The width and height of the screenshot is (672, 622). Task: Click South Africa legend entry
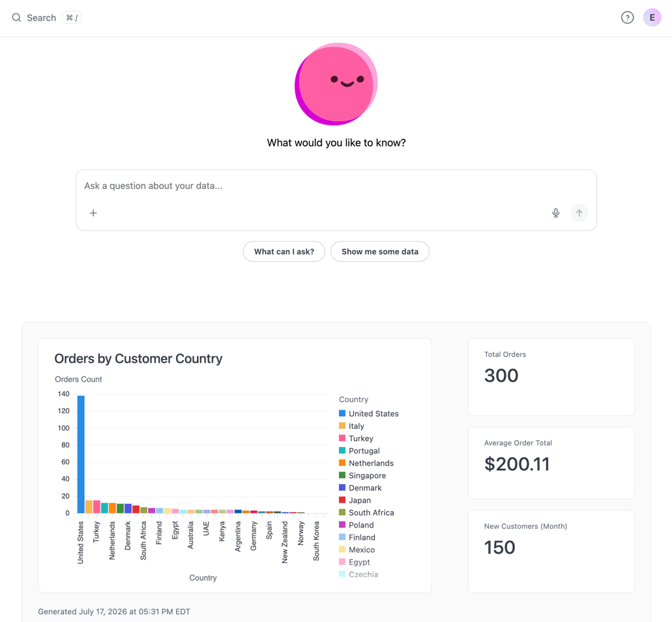click(x=366, y=513)
